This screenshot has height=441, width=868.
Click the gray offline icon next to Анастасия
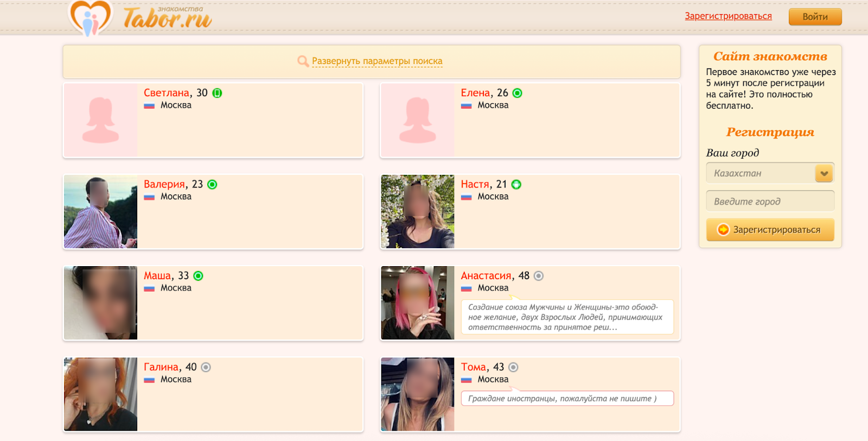click(x=538, y=276)
